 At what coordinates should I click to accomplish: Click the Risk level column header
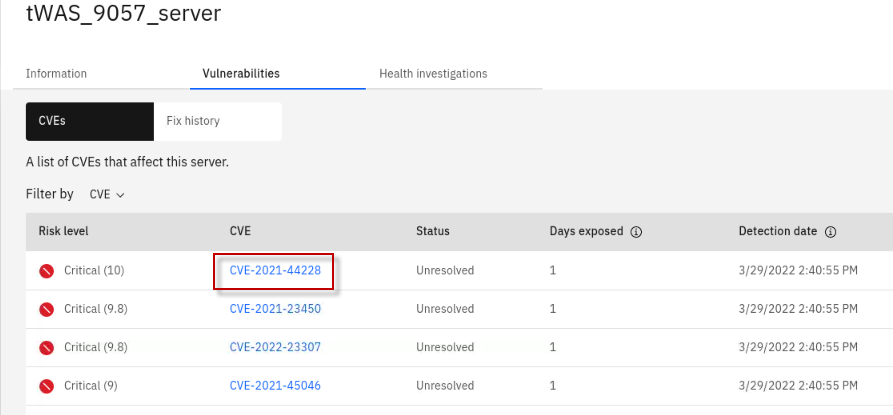[64, 231]
